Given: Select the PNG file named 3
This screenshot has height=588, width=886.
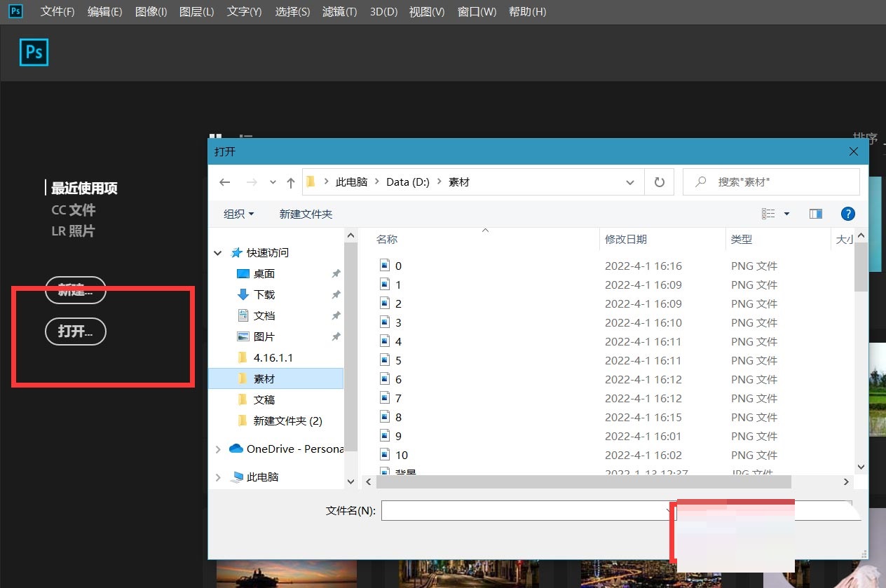Looking at the screenshot, I should click(400, 322).
